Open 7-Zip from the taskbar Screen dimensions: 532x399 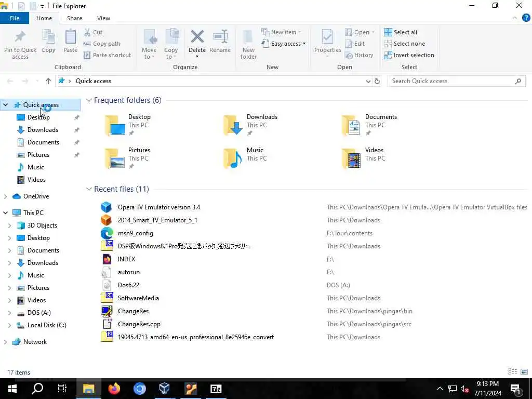tap(216, 389)
